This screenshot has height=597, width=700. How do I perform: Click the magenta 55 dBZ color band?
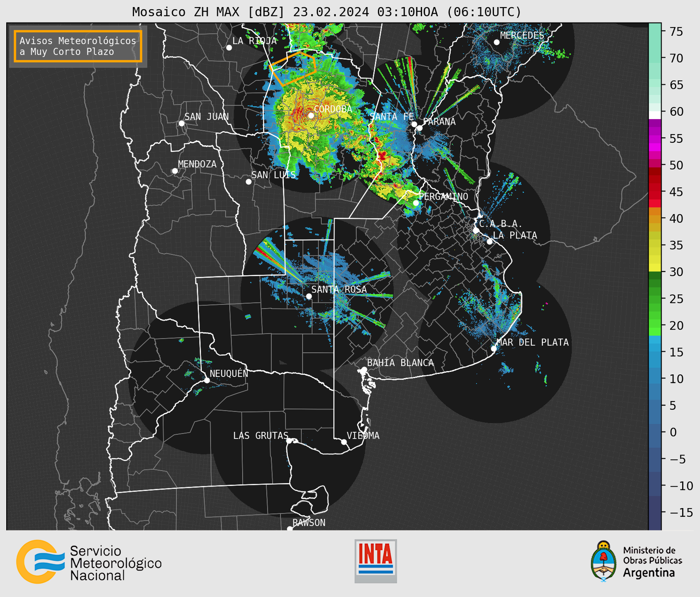click(655, 138)
